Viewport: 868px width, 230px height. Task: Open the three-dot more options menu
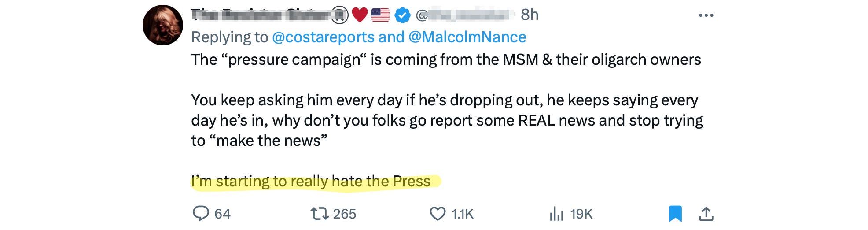(706, 15)
